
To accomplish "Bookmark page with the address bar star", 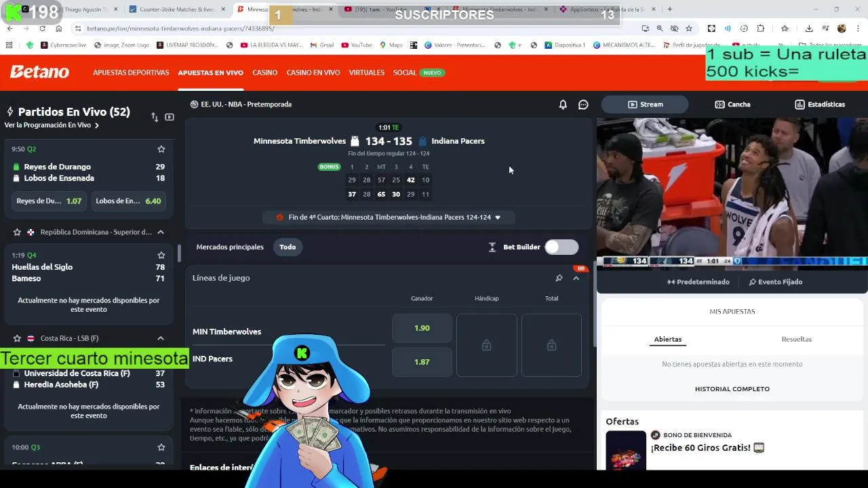I will tap(689, 28).
